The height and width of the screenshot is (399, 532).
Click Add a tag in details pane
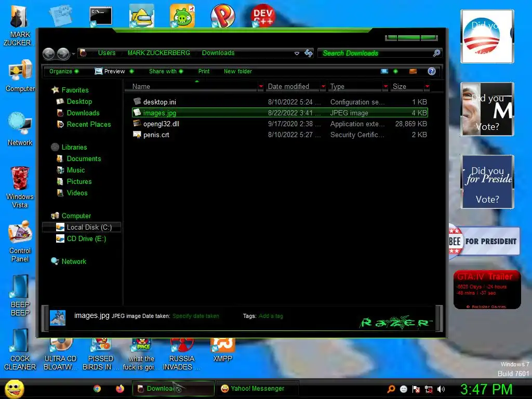tap(271, 316)
